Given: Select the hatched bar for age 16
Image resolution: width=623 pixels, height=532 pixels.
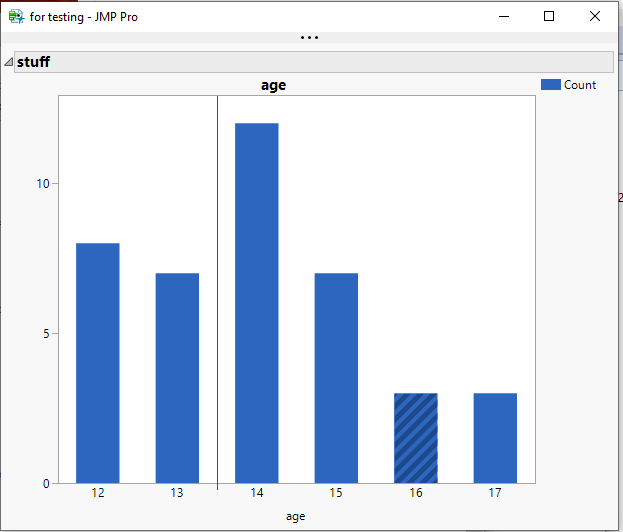Looking at the screenshot, I should pos(416,438).
